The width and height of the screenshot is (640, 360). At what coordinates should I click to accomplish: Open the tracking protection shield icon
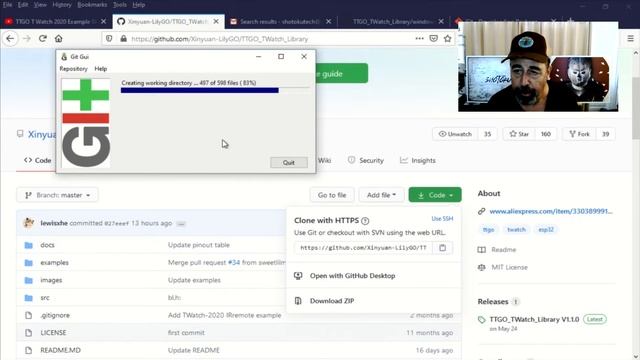(109, 39)
